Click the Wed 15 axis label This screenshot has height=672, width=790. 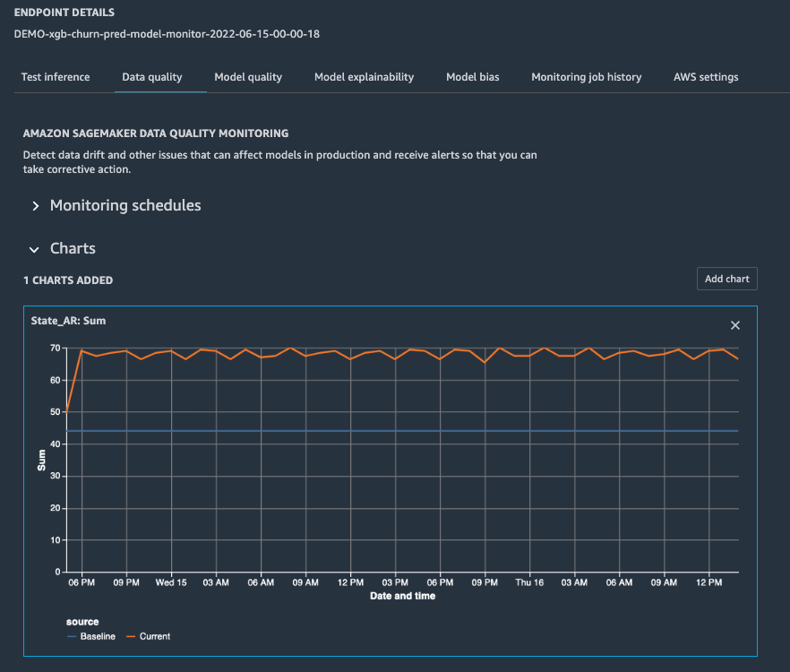tap(171, 582)
